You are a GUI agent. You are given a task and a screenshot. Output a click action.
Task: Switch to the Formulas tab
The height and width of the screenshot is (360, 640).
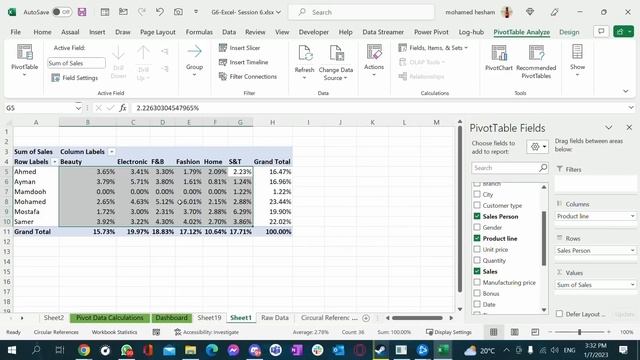coord(199,32)
